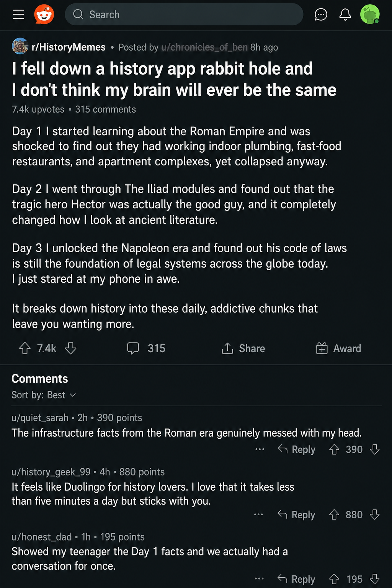Downvote the main post
The width and height of the screenshot is (392, 588).
pyautogui.click(x=70, y=348)
